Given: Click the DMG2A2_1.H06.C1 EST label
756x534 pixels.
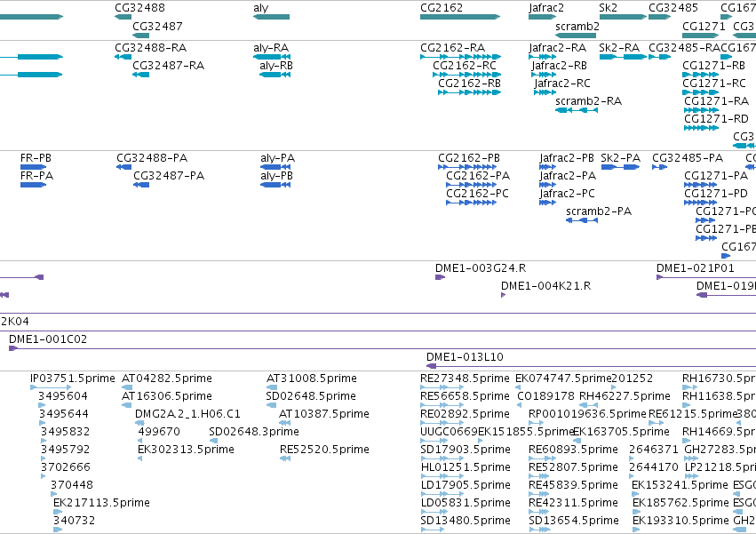Looking at the screenshot, I should pyautogui.click(x=187, y=414).
